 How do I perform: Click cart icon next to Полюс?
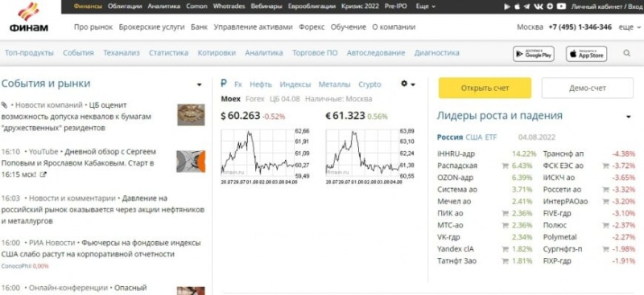click(x=605, y=225)
